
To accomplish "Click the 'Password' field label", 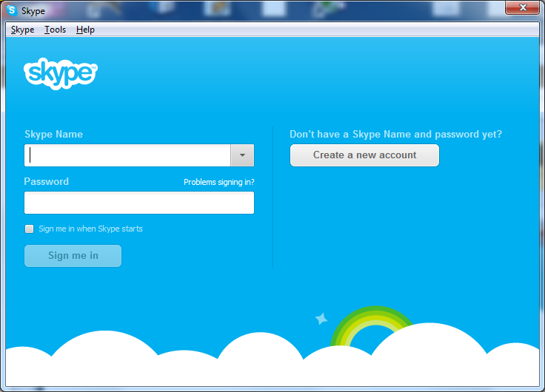I will click(46, 182).
